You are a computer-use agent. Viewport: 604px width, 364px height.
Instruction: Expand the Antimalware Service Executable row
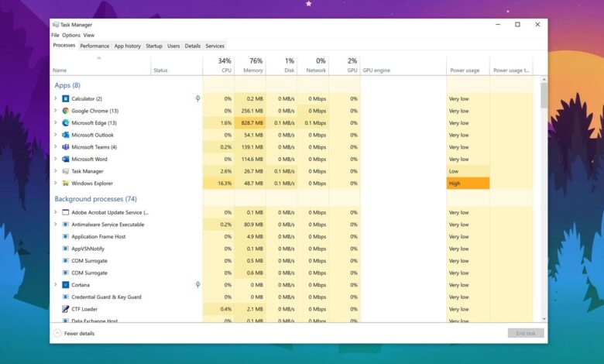56,225
